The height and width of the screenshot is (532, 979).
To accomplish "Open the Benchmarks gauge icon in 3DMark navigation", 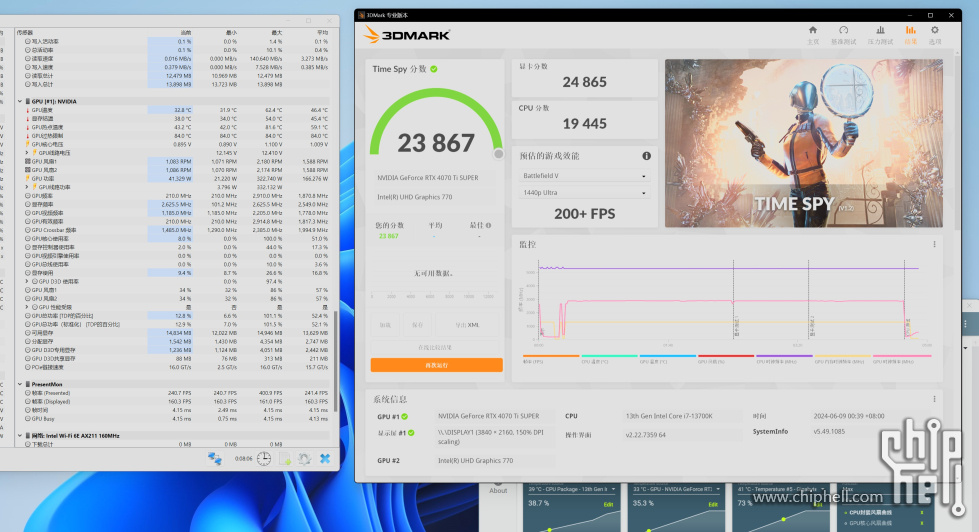I will point(844,31).
